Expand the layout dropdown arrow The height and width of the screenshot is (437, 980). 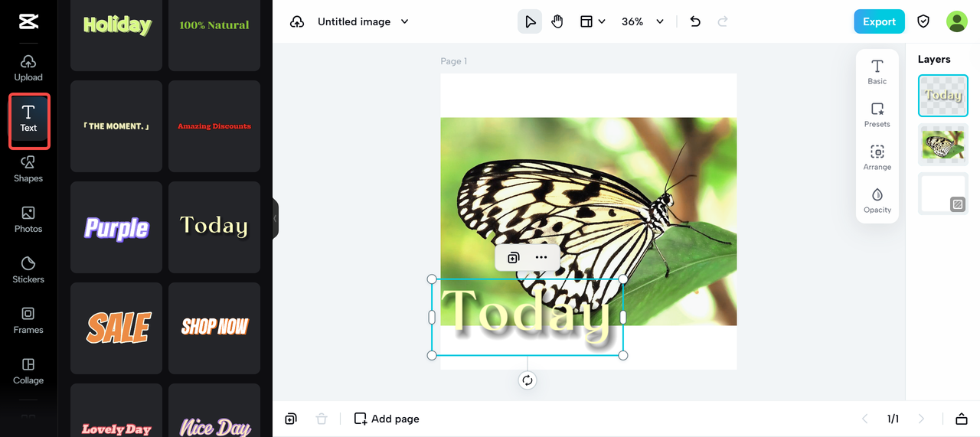[602, 21]
